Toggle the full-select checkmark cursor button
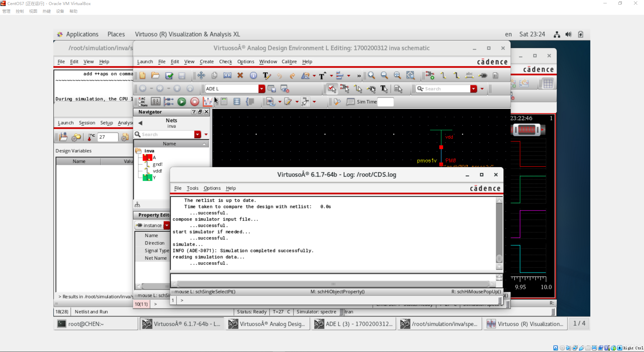The width and height of the screenshot is (644, 352). click(x=332, y=89)
